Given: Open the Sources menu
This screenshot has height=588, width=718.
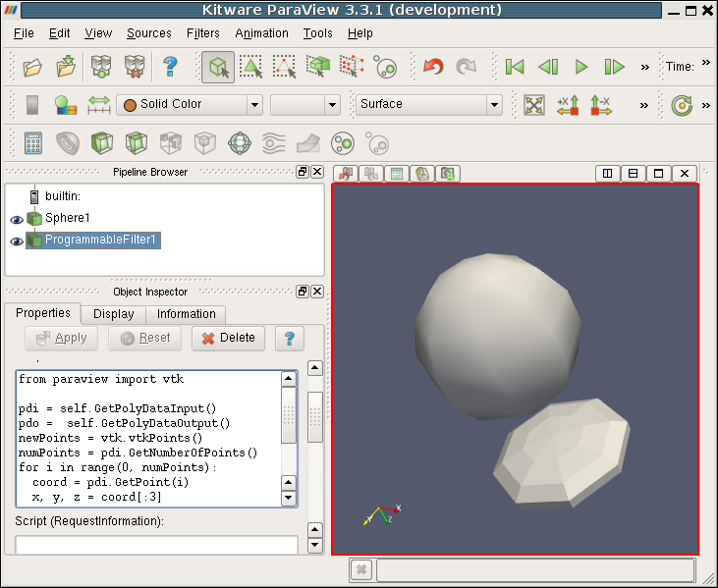Looking at the screenshot, I should [x=149, y=33].
